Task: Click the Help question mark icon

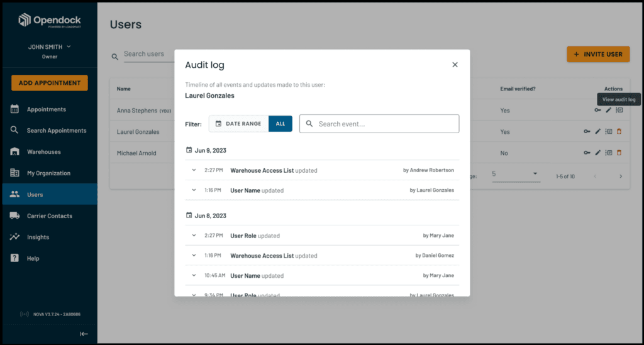Action: tap(15, 258)
